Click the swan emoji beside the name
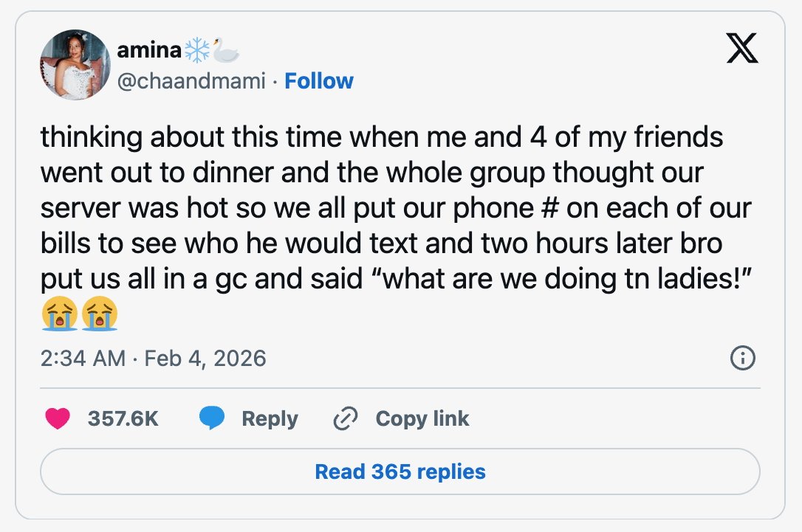802x532 pixels. point(226,50)
